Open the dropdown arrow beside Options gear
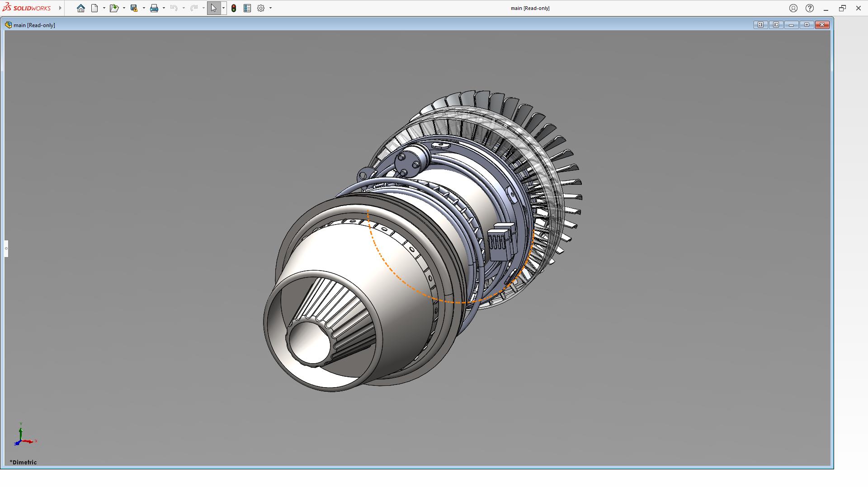This screenshot has height=487, width=868. [x=270, y=8]
